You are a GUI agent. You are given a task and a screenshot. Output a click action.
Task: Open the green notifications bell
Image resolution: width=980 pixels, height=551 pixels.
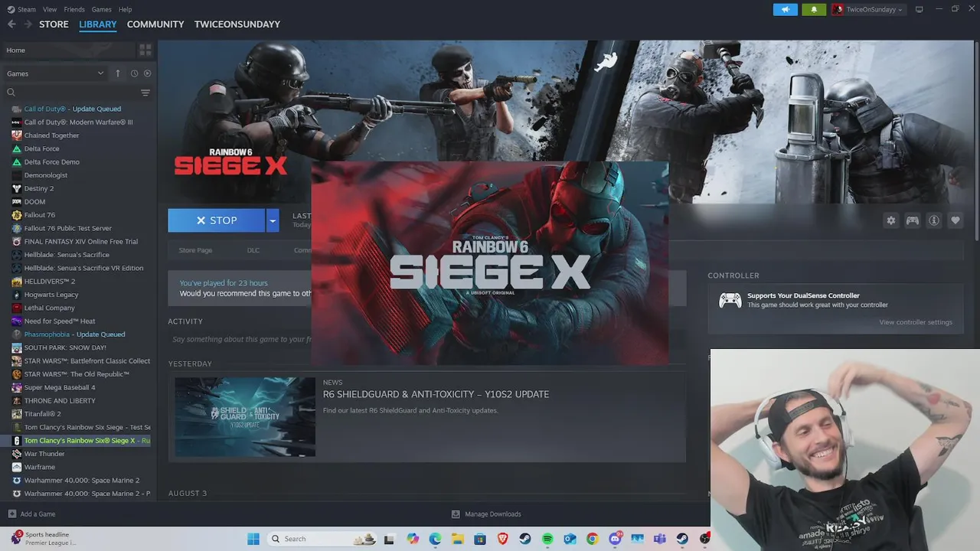pyautogui.click(x=814, y=9)
